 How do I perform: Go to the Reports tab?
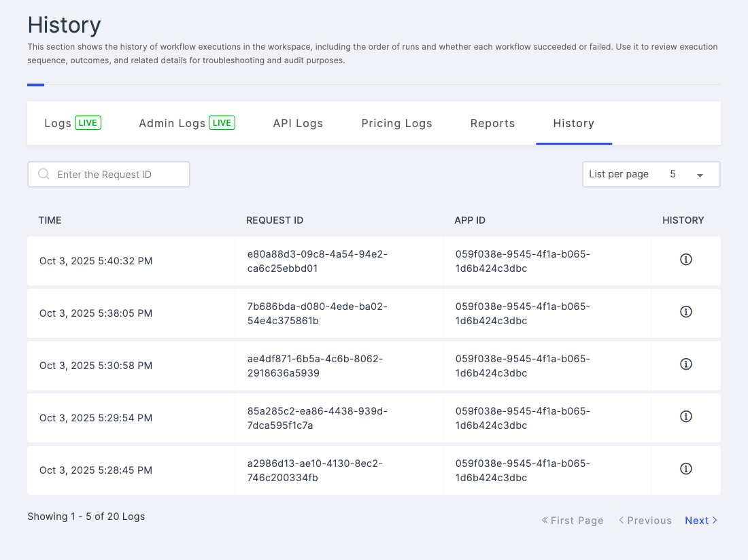click(x=492, y=123)
